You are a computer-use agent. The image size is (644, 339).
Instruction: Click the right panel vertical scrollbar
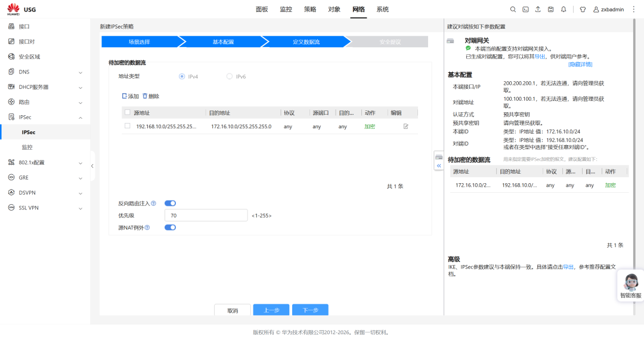tap(635, 167)
